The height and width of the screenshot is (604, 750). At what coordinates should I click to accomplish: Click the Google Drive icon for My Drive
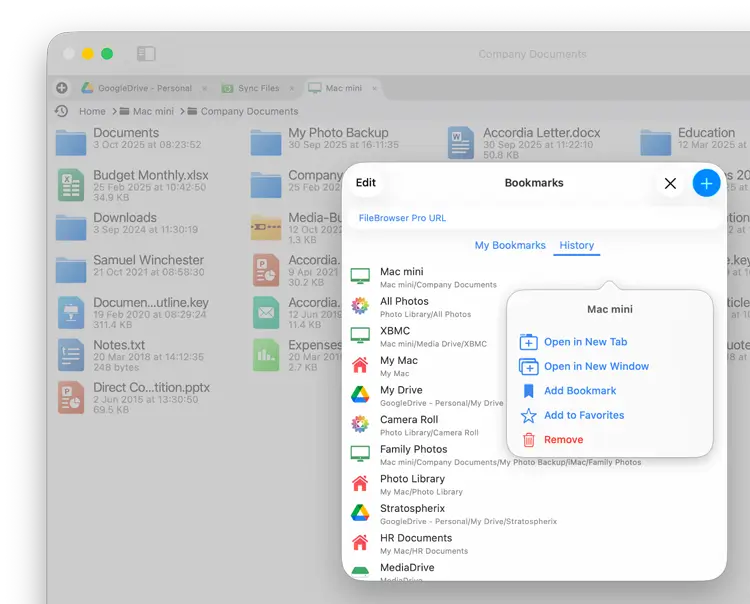pos(360,395)
